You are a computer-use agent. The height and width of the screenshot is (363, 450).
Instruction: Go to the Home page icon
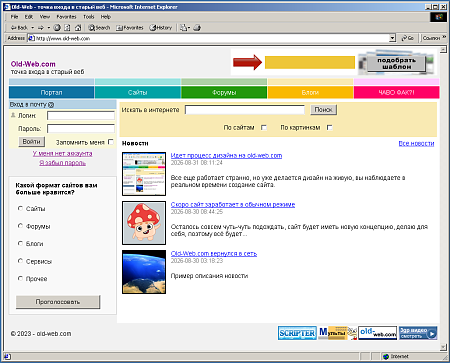(78, 28)
